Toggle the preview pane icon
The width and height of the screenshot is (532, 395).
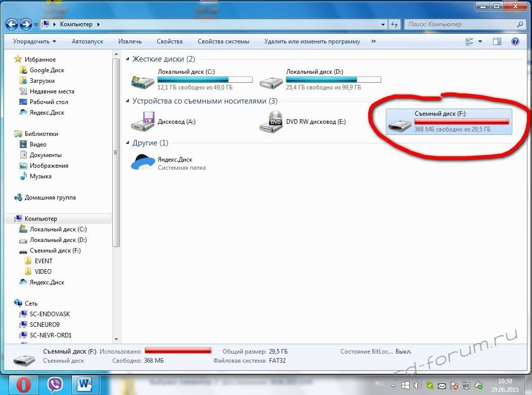point(497,41)
